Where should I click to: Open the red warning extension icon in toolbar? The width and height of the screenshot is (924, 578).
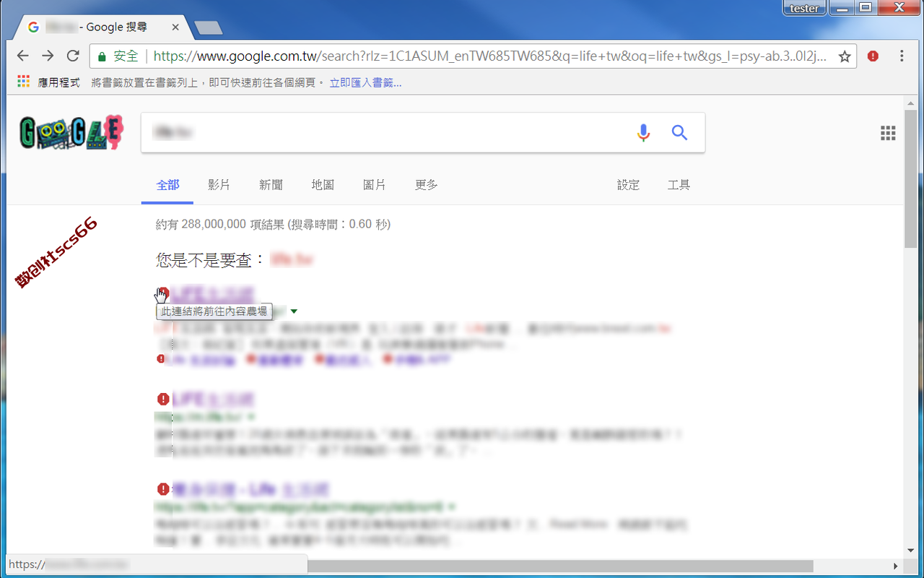[873, 56]
